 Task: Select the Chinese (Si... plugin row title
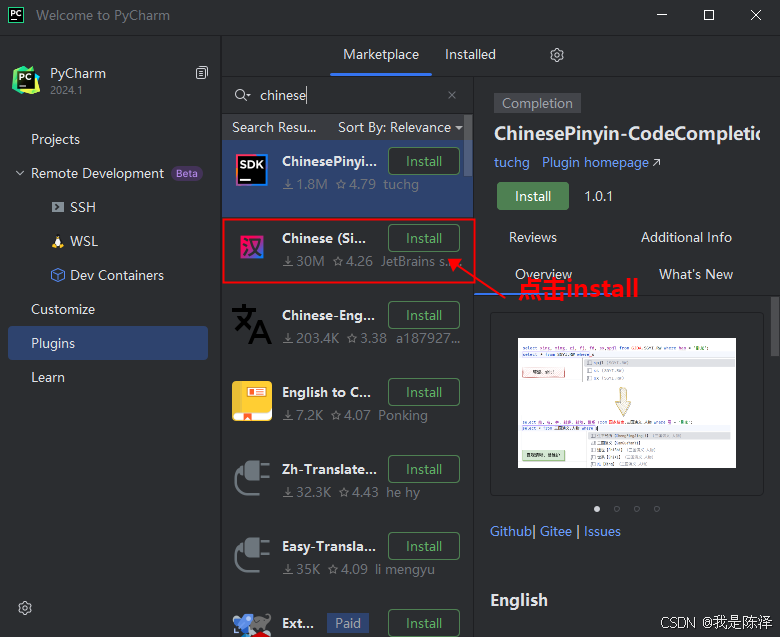click(324, 238)
